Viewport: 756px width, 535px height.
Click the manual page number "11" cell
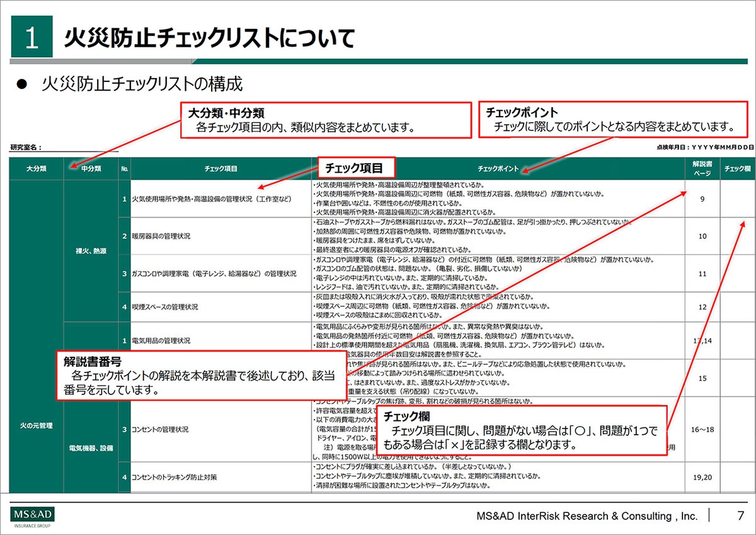702,274
